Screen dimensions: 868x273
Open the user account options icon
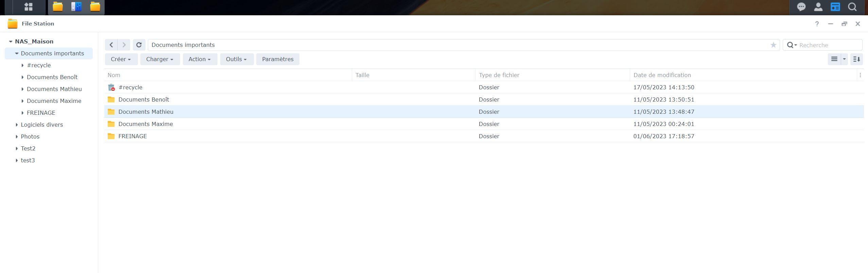[818, 7]
